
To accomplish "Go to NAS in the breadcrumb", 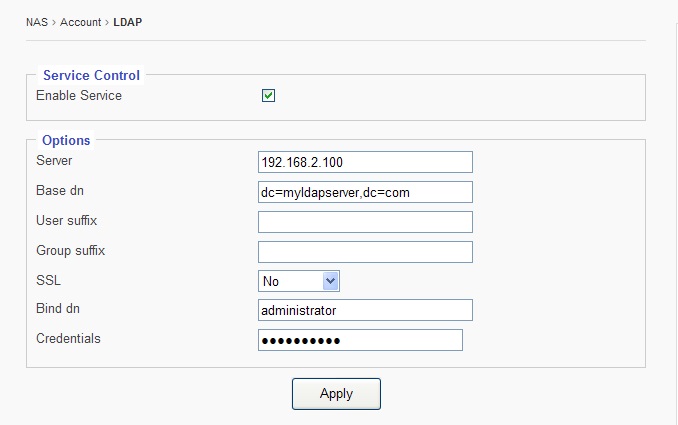I will (x=37, y=22).
